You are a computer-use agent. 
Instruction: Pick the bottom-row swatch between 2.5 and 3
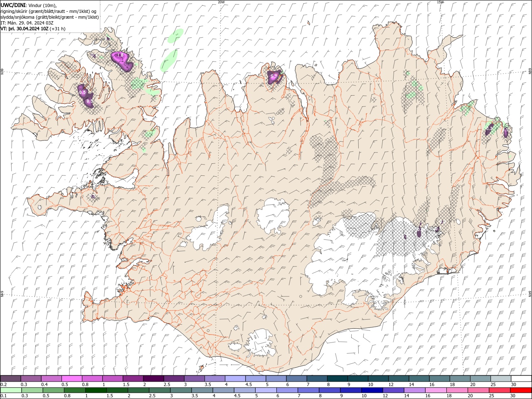pyautogui.click(x=159, y=390)
